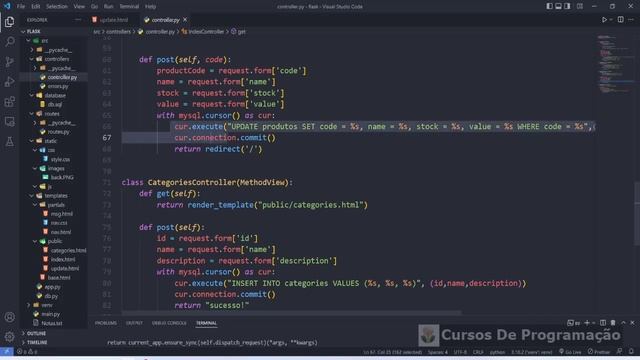Screen dimensions: 640x360
Task: Change the UTF-8 encoding in status bar
Action: (460, 352)
